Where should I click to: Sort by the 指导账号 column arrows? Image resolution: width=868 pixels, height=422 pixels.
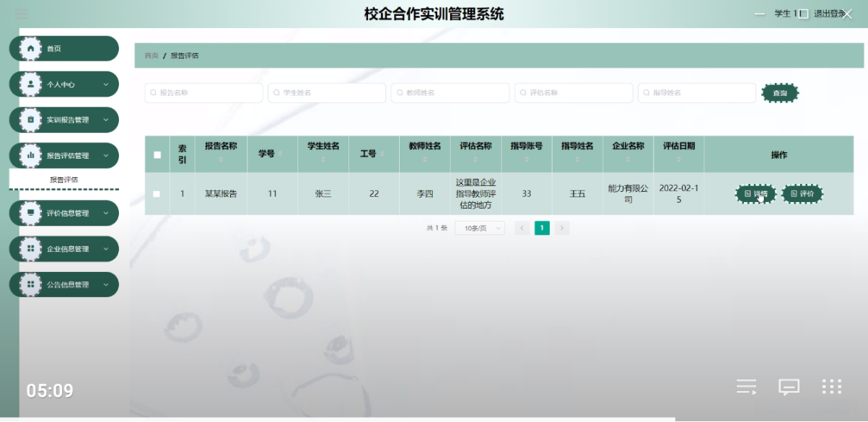(527, 160)
